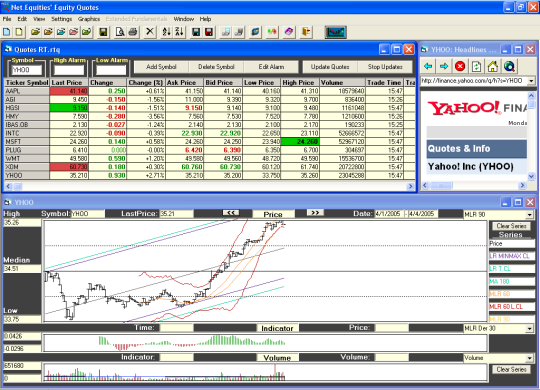Click the start date field 4/1/2005
This screenshot has height=390, width=540.
point(389,214)
